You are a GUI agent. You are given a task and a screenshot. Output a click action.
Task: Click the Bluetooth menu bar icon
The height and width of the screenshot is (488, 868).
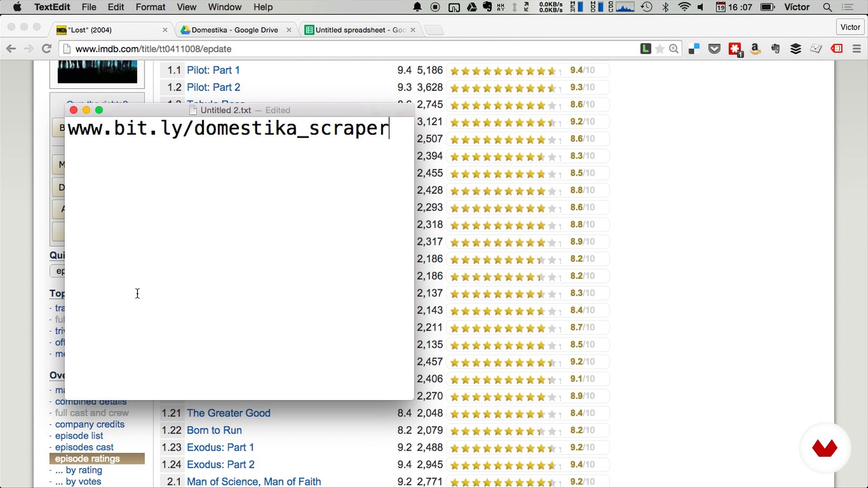(x=665, y=7)
